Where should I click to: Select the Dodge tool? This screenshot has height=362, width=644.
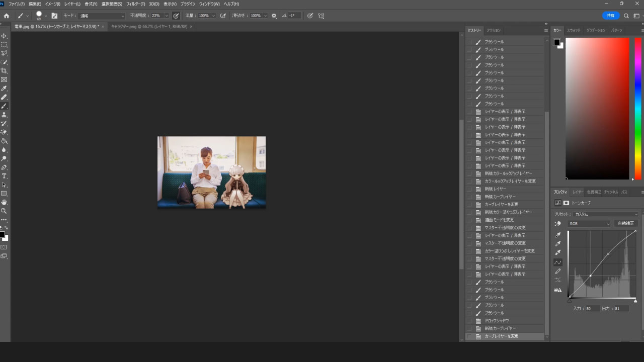pyautogui.click(x=4, y=158)
